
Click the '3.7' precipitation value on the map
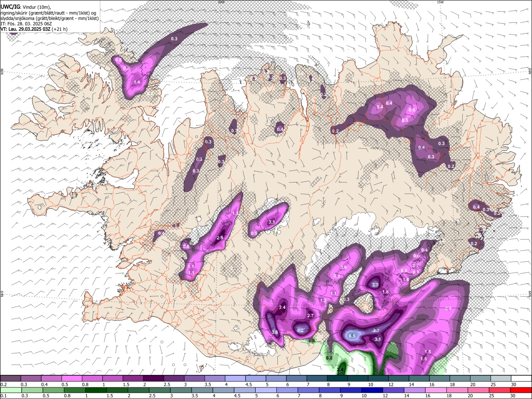[376, 330]
